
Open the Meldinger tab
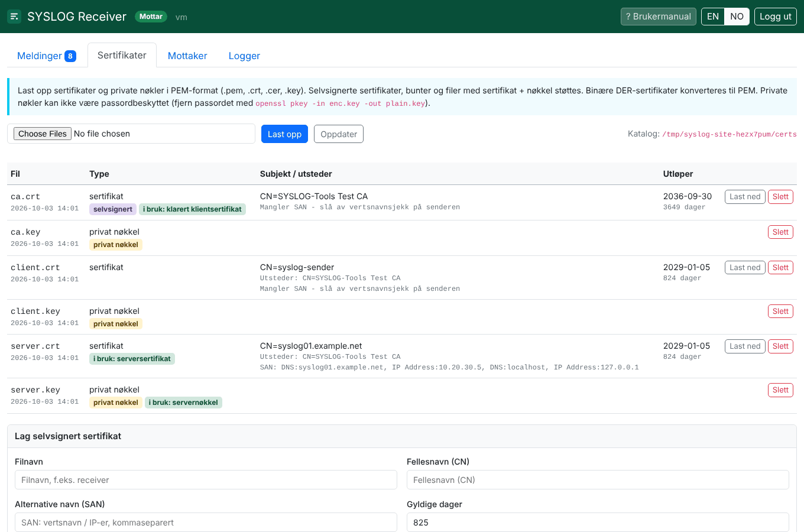tap(46, 56)
